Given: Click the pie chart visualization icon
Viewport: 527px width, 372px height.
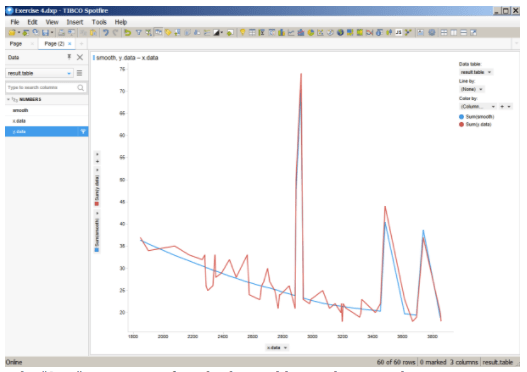Looking at the screenshot, I should point(311,33).
